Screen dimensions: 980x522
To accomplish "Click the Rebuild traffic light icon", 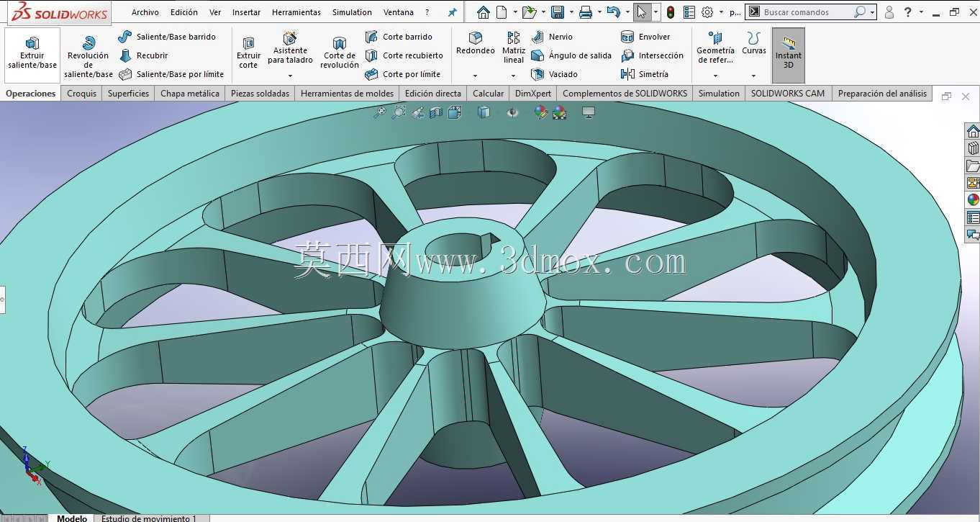I will coord(671,12).
